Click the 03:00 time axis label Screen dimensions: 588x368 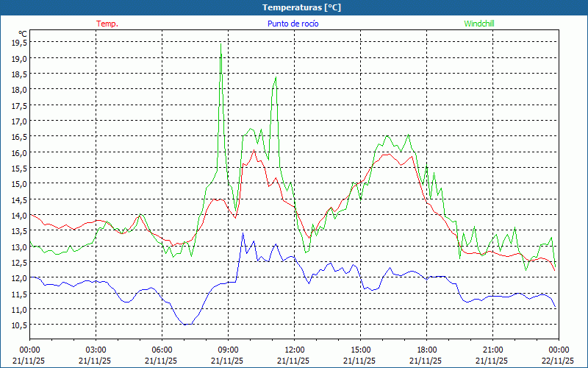pyautogui.click(x=96, y=350)
